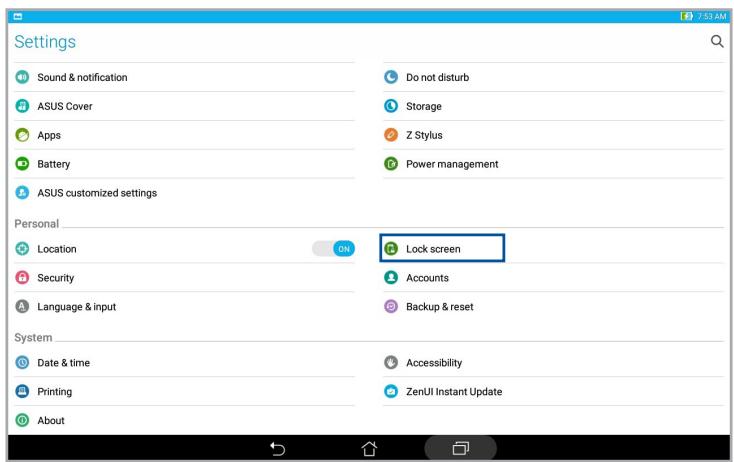This screenshot has height=462, width=734.
Task: Open search with the magnifier icon
Action: 717,41
